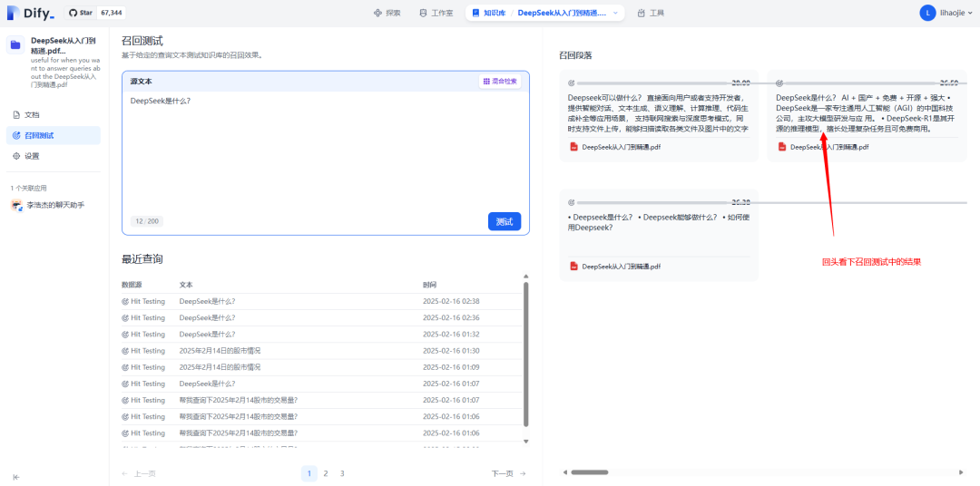Open 文档 in the sidebar
The image size is (980, 486).
54,115
